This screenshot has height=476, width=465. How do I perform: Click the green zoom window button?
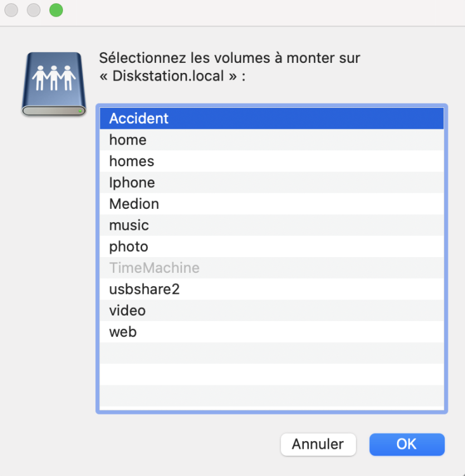[56, 10]
